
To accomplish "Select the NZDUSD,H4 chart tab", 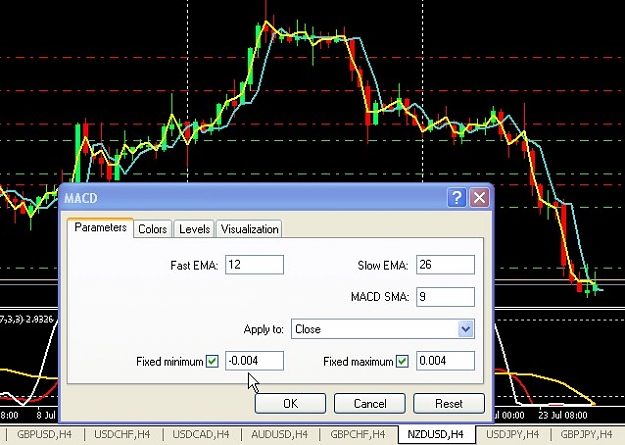I will click(x=435, y=434).
